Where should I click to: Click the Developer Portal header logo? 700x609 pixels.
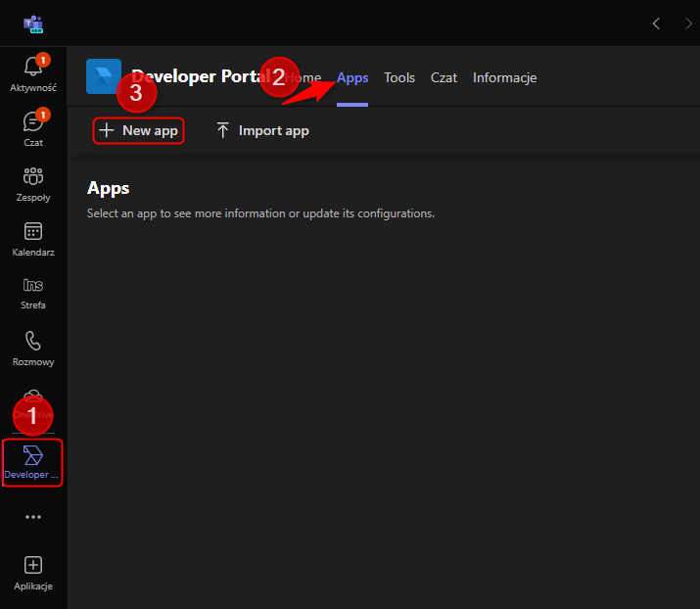pyautogui.click(x=104, y=76)
